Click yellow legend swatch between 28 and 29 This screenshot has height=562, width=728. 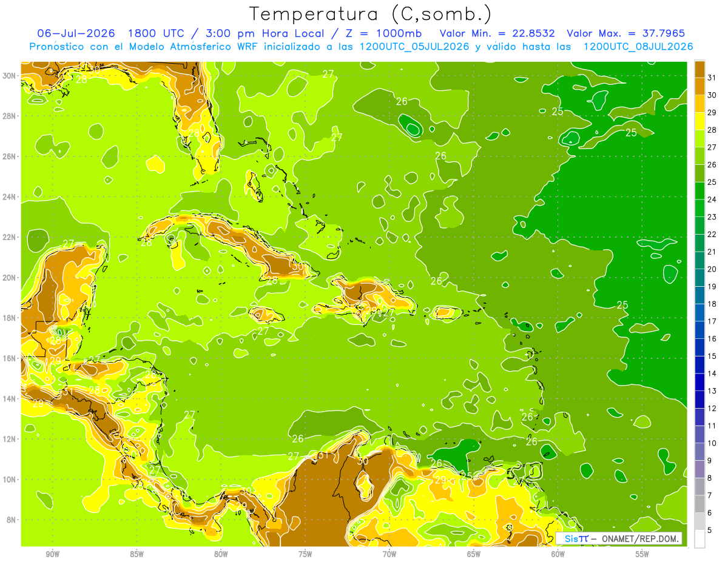click(x=699, y=121)
